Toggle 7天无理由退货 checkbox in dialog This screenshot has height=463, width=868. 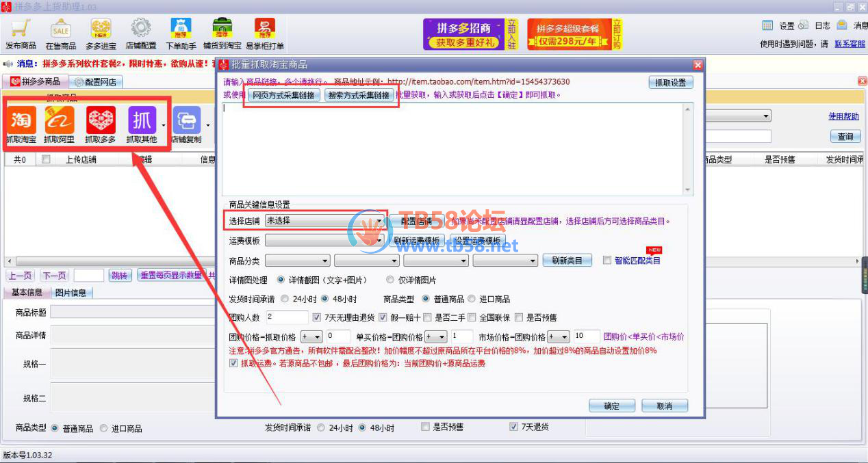click(x=316, y=317)
